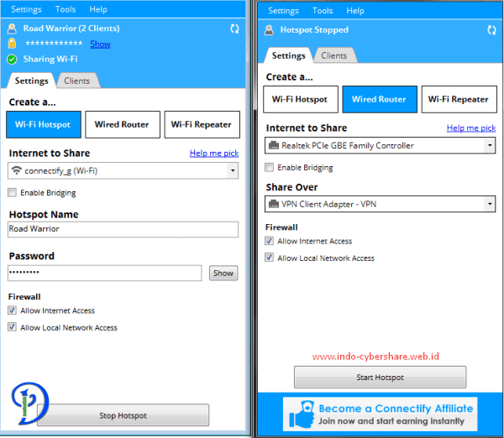
Task: Click Show link beside masked password header
Action: [x=100, y=44]
